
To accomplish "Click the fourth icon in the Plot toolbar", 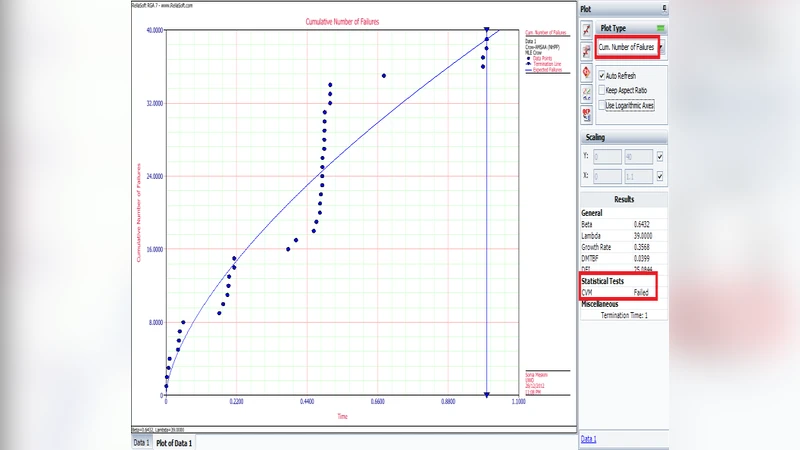I will coord(586,93).
